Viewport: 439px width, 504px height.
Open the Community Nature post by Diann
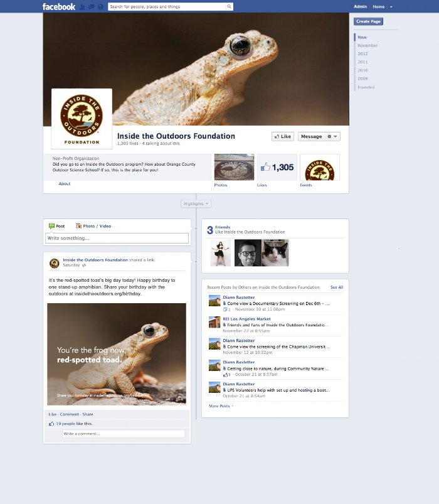click(278, 368)
